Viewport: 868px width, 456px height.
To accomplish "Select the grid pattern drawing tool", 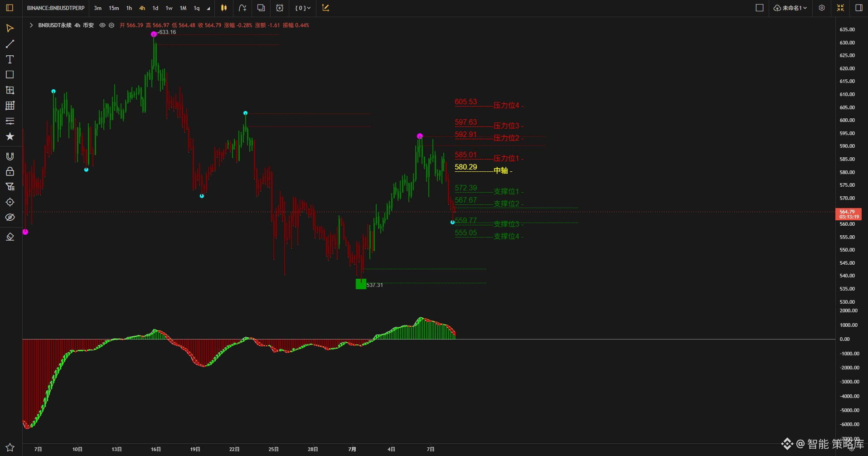I will [10, 106].
